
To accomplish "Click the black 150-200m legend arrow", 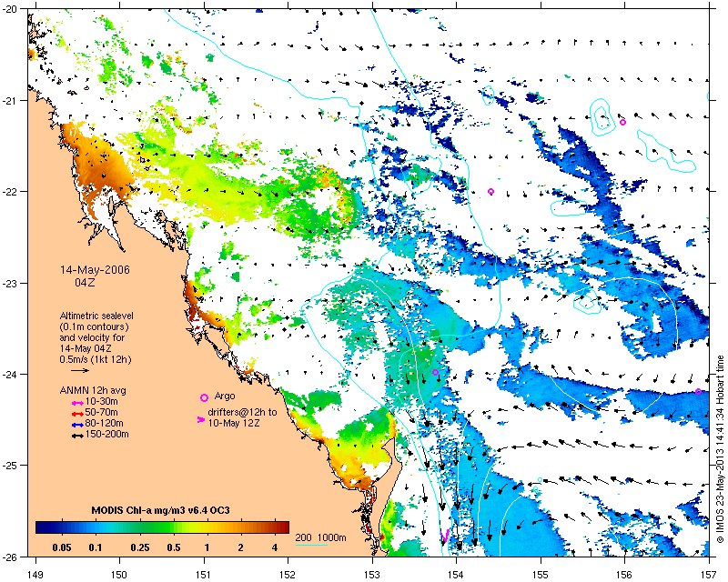I will [x=77, y=436].
